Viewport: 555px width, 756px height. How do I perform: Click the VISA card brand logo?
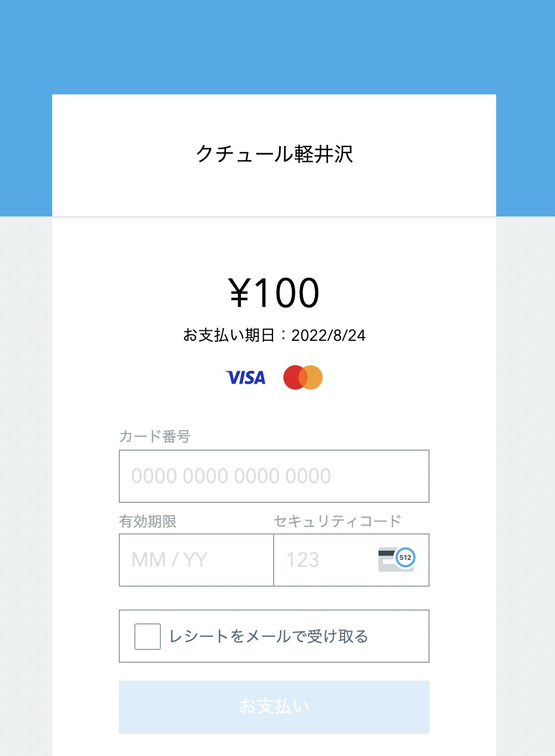[x=245, y=378]
